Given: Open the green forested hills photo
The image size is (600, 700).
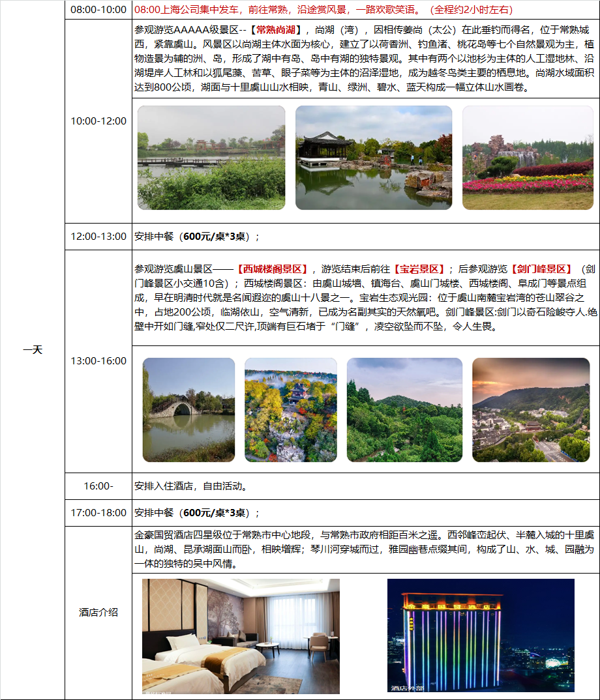Looking at the screenshot, I should click(x=404, y=410).
